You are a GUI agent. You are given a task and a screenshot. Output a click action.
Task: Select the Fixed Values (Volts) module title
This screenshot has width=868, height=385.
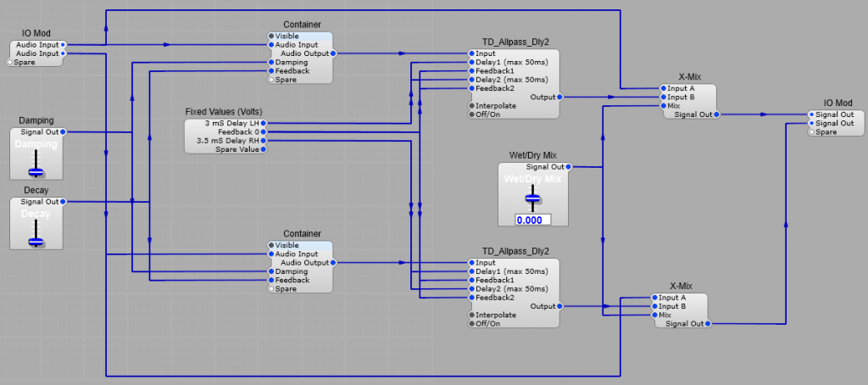pyautogui.click(x=225, y=111)
